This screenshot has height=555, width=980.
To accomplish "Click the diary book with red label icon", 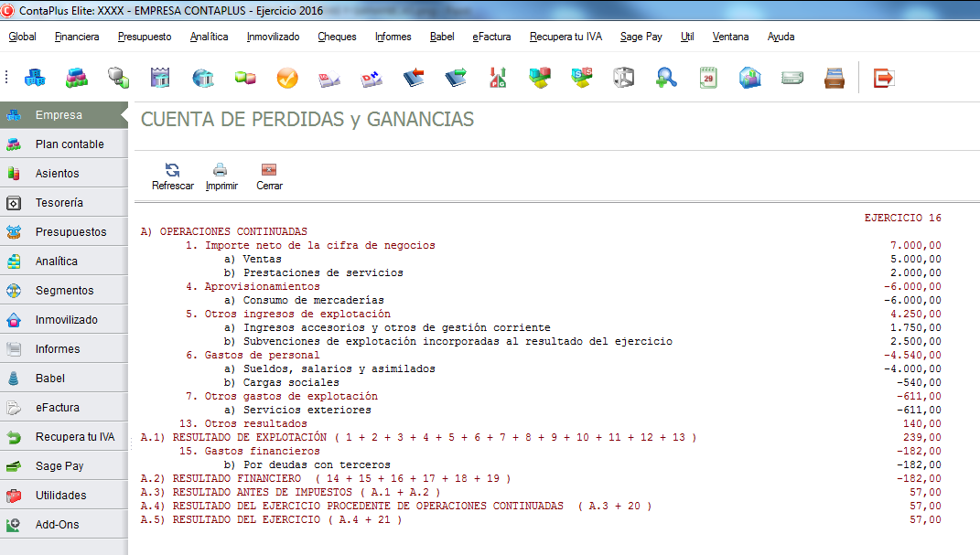I will point(329,78).
